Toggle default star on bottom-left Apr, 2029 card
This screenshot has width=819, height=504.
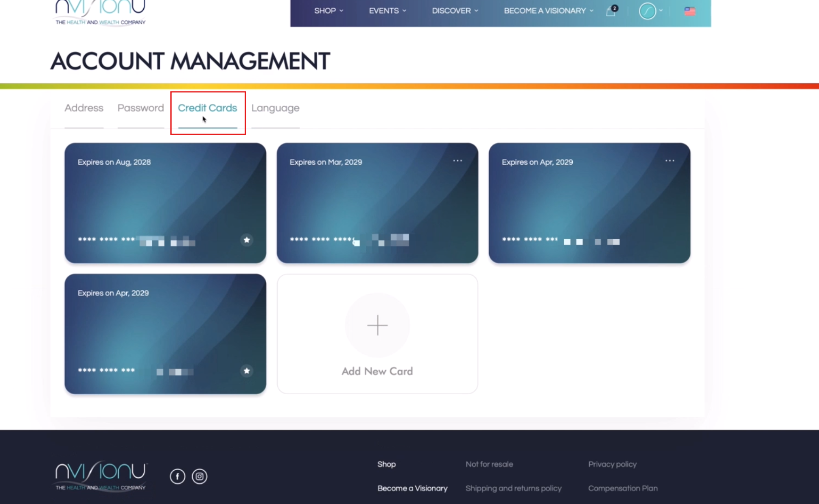(247, 371)
